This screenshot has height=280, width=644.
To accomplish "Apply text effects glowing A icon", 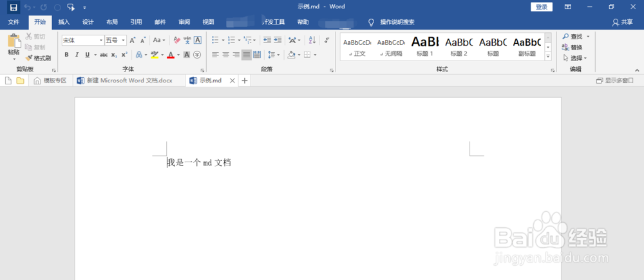I will pos(139,55).
